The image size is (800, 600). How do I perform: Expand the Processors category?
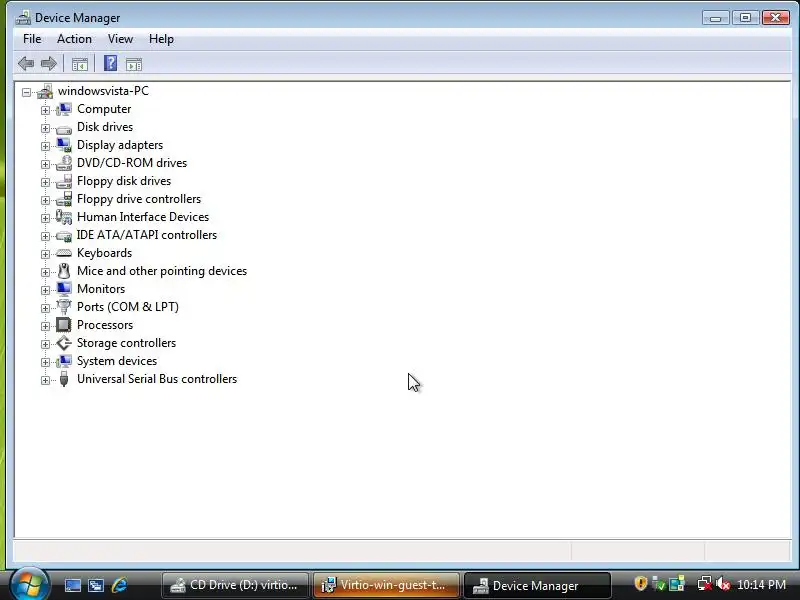(45, 326)
